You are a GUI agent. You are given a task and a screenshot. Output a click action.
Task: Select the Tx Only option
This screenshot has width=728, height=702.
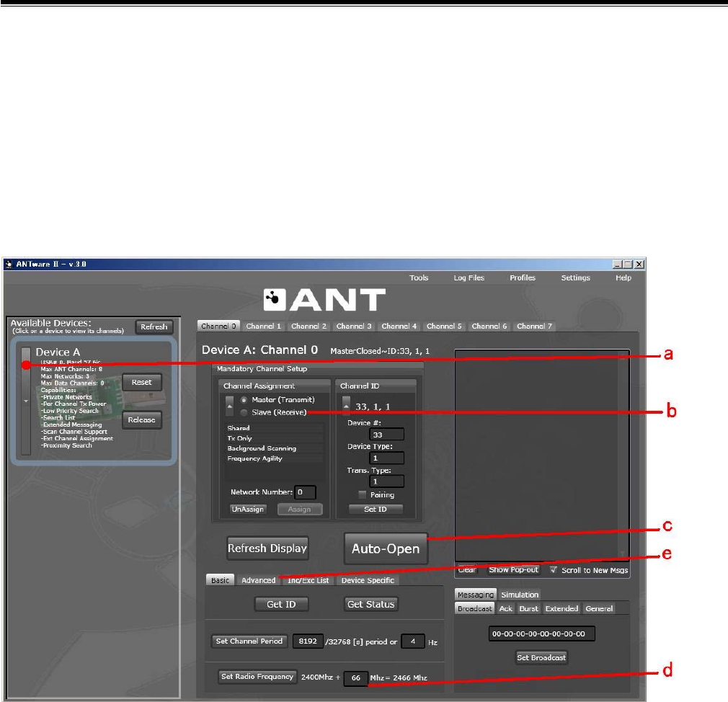pos(275,438)
